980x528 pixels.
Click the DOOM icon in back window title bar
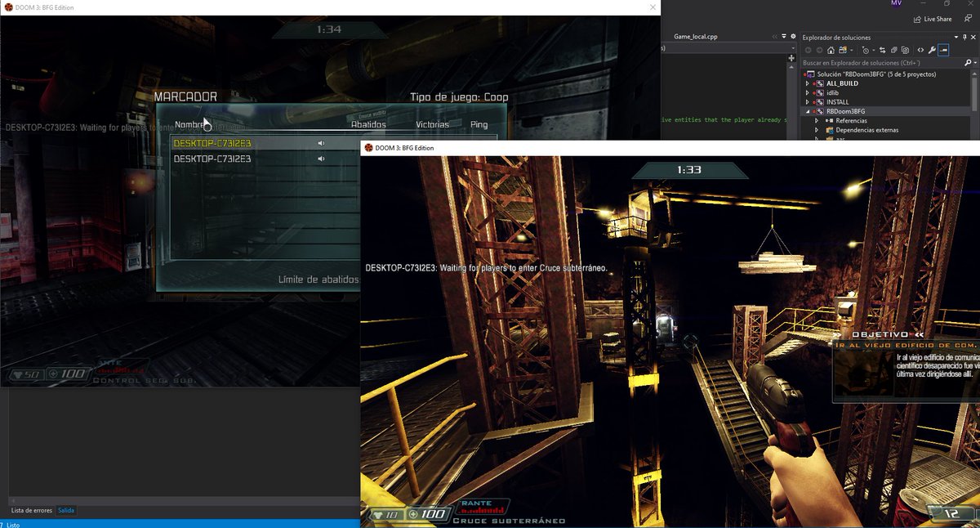pos(7,7)
